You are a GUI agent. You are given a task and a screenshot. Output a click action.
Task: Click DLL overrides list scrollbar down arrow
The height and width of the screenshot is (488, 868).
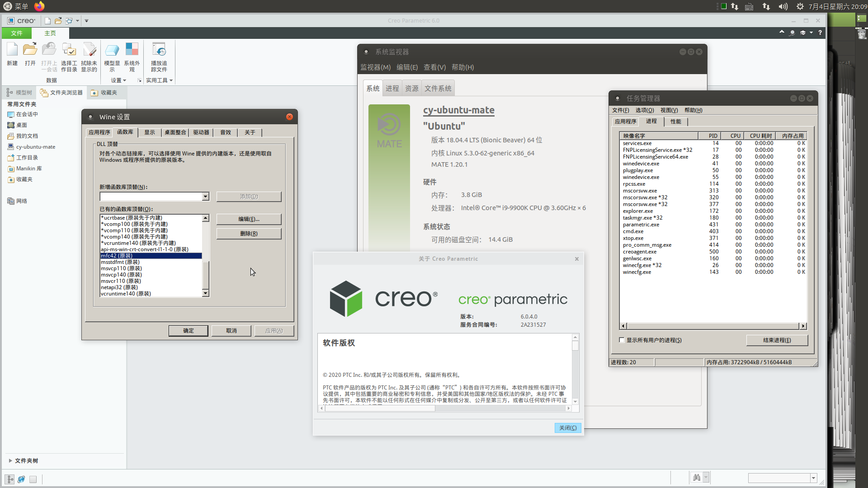[206, 293]
